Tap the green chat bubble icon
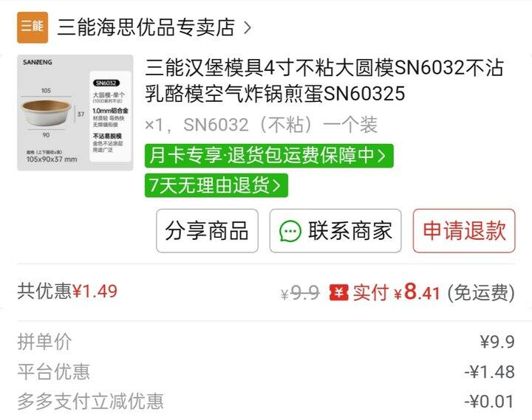This screenshot has height=420, width=532. point(290,231)
